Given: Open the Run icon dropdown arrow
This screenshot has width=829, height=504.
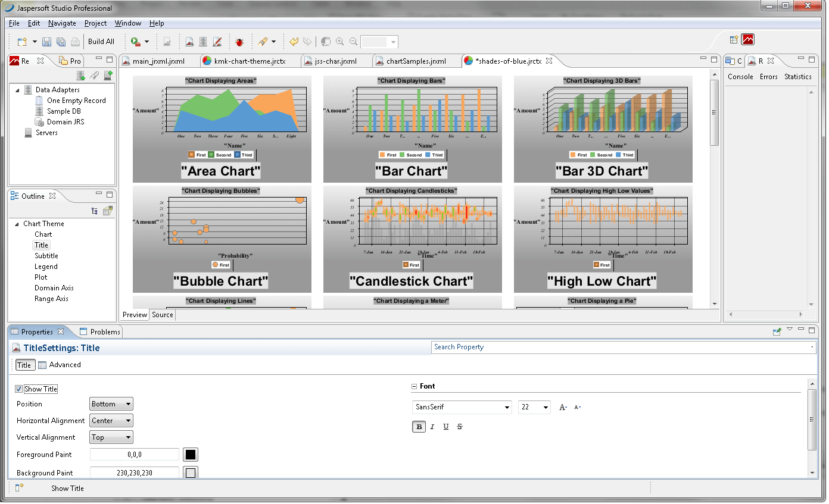Looking at the screenshot, I should tap(147, 42).
